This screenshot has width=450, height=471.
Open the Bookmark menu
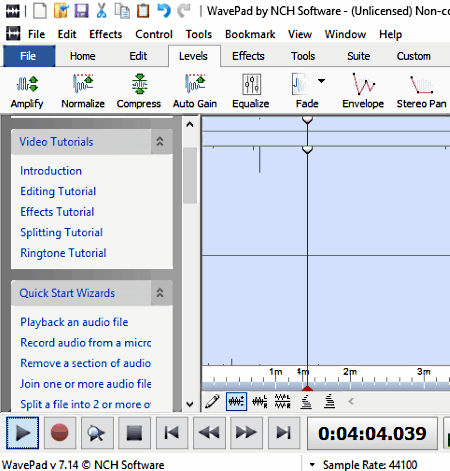(250, 34)
